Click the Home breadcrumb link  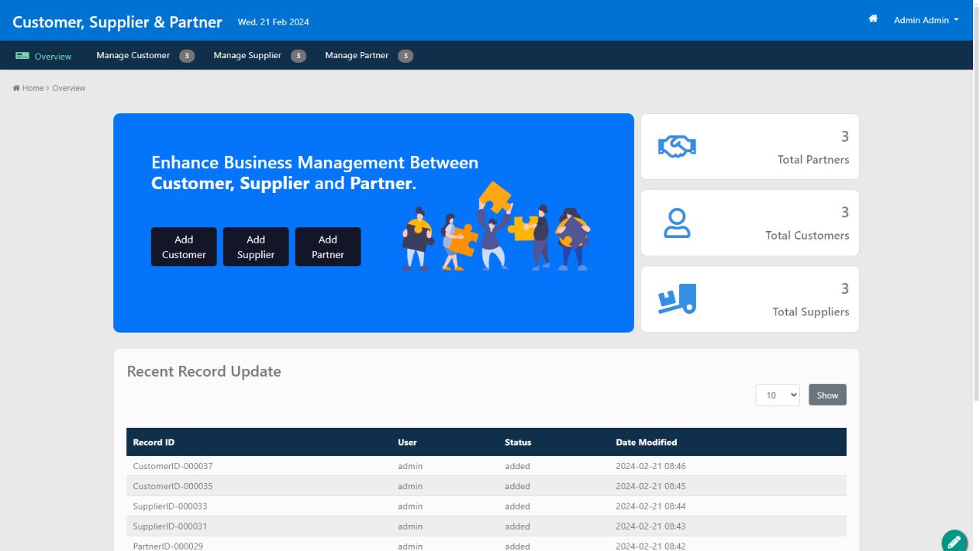(33, 88)
